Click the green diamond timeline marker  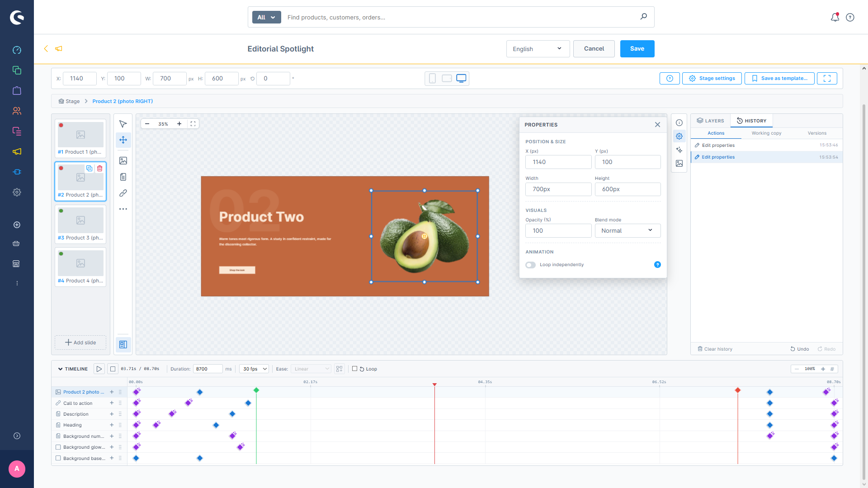[x=256, y=390]
